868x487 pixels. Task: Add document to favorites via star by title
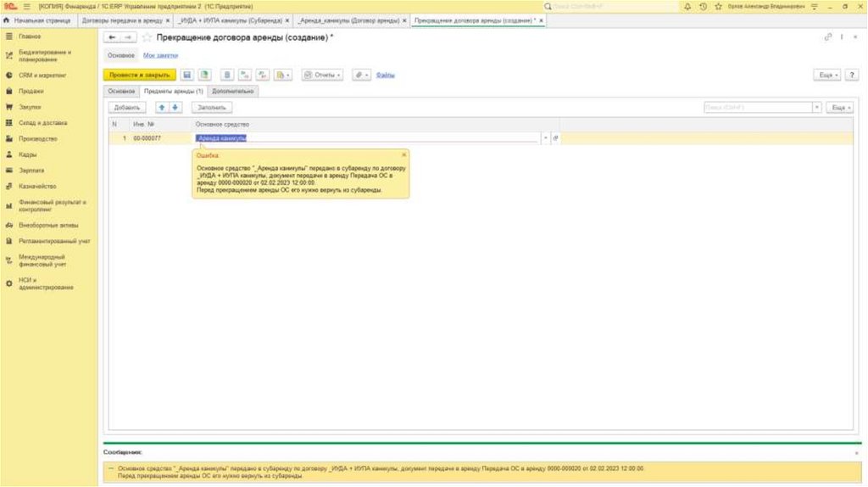147,37
